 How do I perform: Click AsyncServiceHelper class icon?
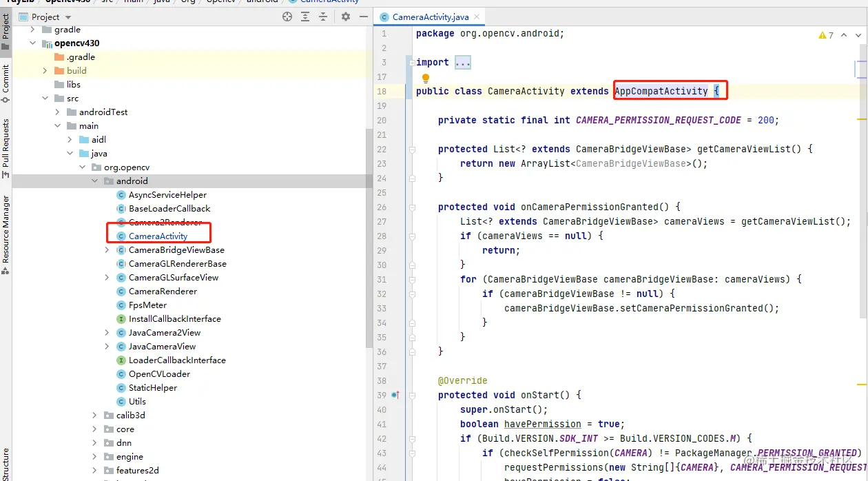tap(121, 195)
